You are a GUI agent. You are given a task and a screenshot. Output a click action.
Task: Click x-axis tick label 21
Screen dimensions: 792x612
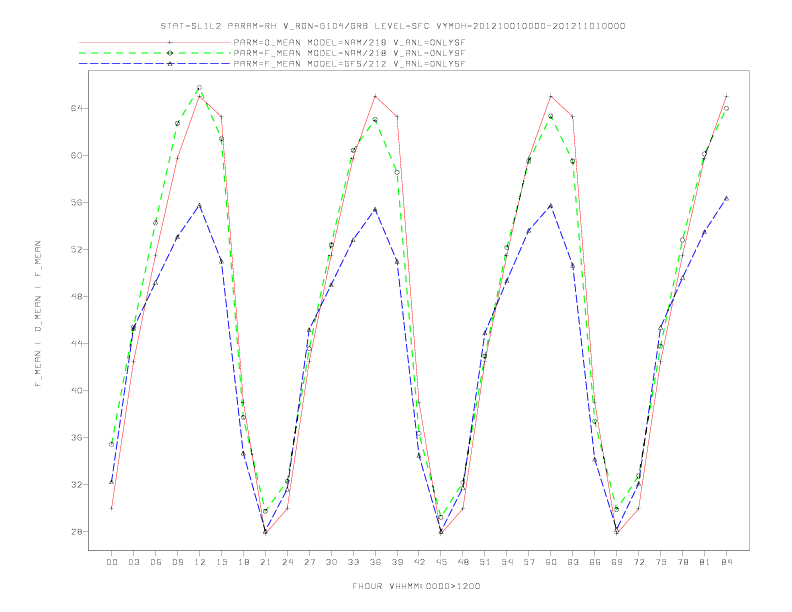265,562
